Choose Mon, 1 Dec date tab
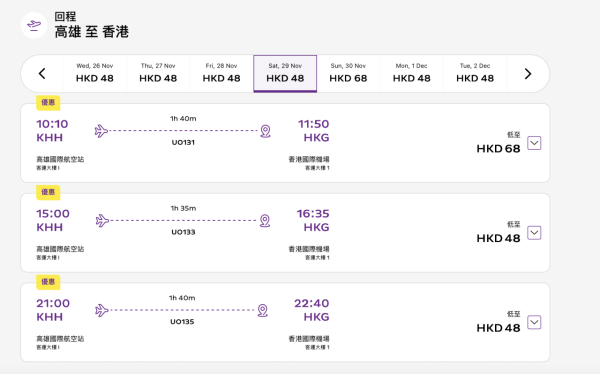 point(412,73)
